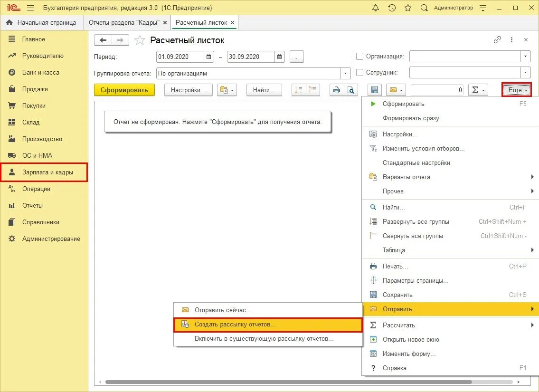
Task: Close the Отчеты раздела "Кадры" tab
Action: [165, 23]
